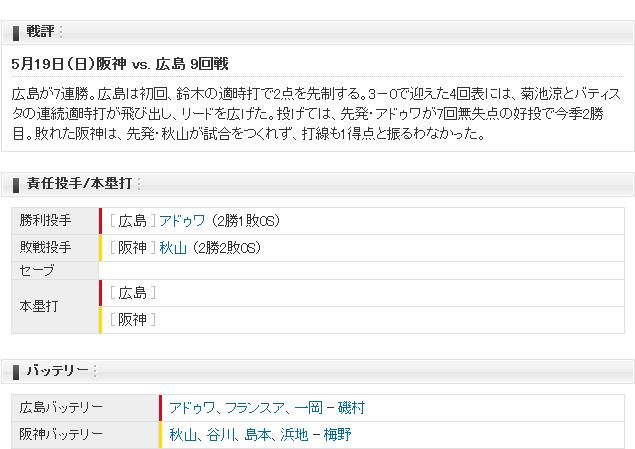
Task: Click [阪神] in the 本塁打 row
Action: tap(132, 320)
